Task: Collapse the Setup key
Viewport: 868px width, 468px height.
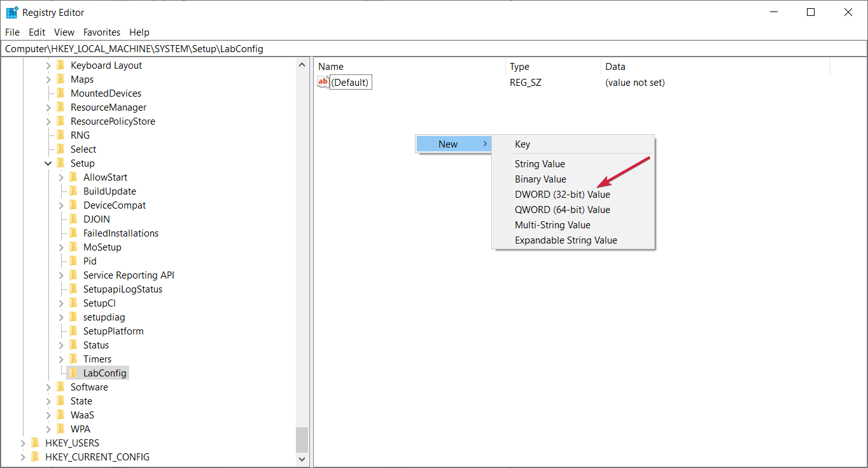Action: [x=49, y=163]
